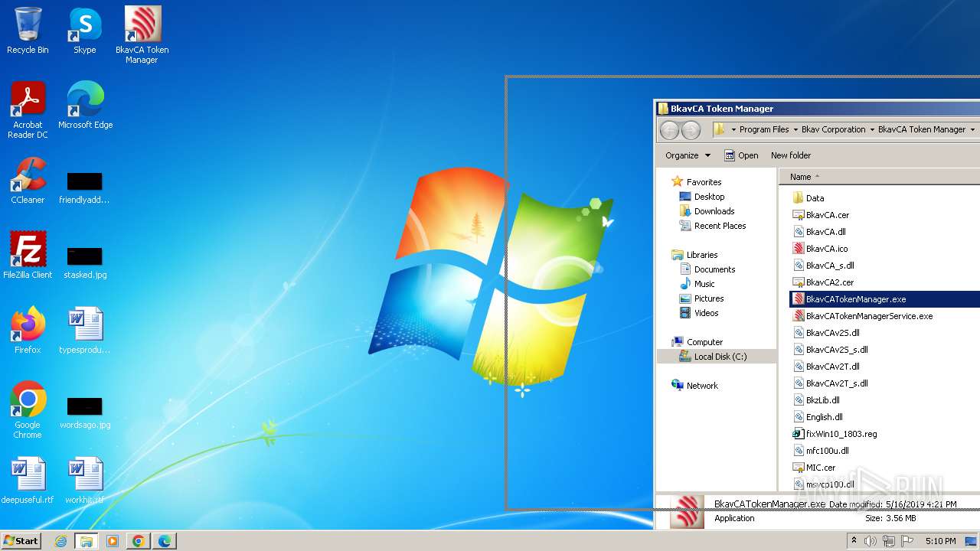
Task: Open Internet Explorer from taskbar
Action: click(x=60, y=541)
